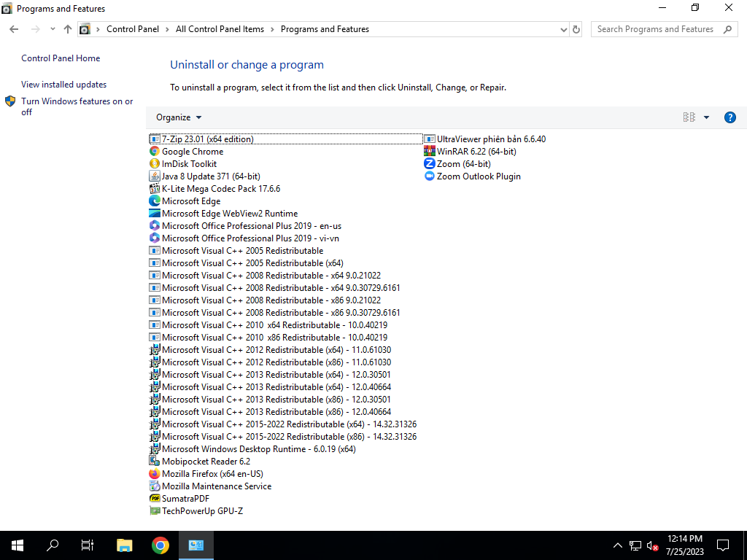Click the Mozilla Firefox icon
Image resolution: width=747 pixels, height=560 pixels.
click(x=155, y=473)
